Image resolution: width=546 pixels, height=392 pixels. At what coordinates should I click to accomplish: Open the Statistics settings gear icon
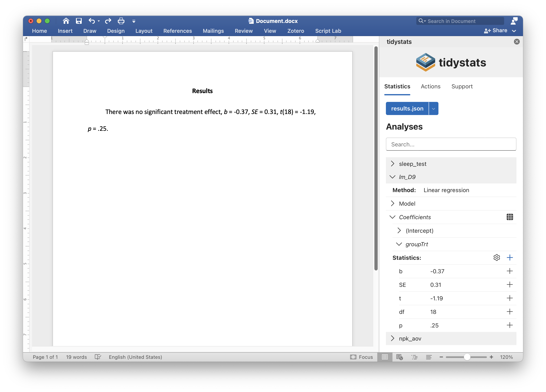point(497,258)
